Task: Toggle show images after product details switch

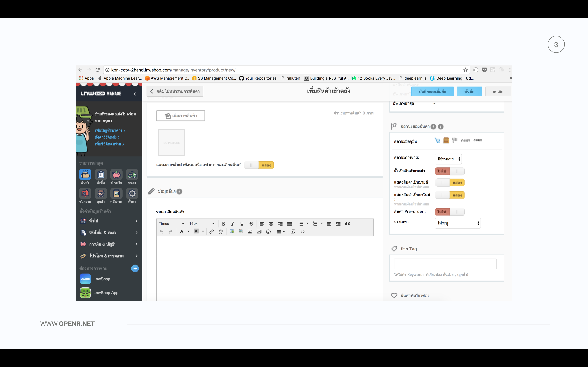Action: click(259, 165)
